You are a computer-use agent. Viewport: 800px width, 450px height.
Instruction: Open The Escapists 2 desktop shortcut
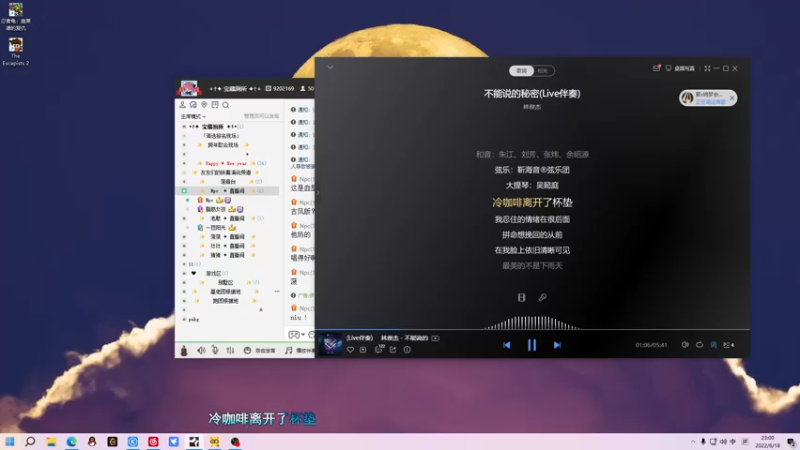pos(15,52)
